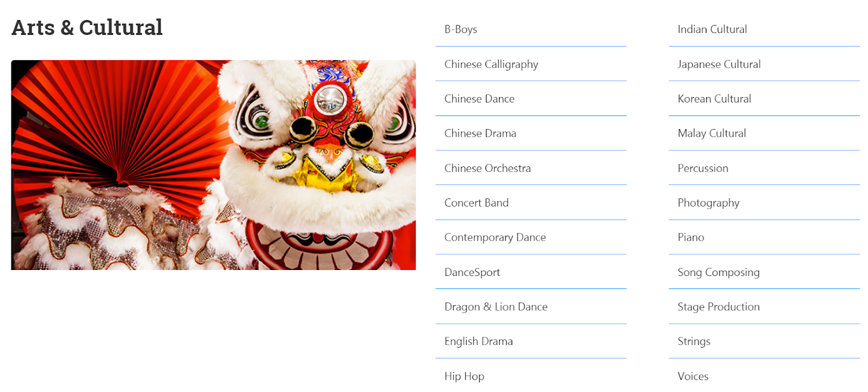
Task: Go to Chinese Orchestra
Action: pos(487,168)
